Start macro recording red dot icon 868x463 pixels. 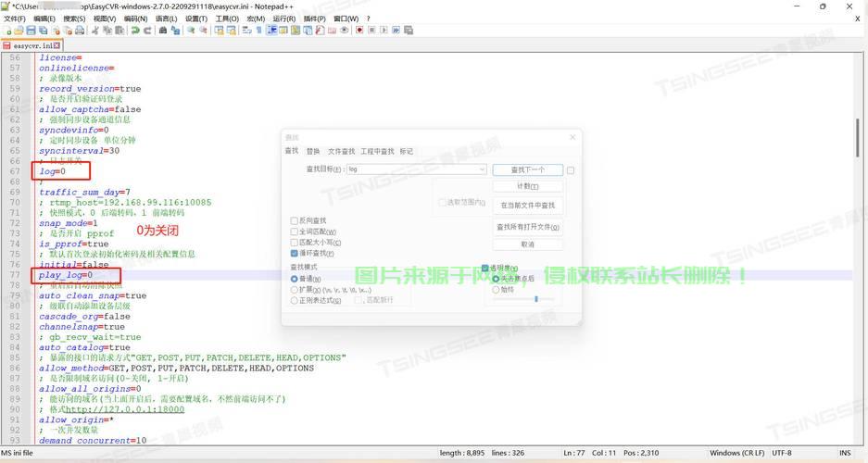coord(359,31)
